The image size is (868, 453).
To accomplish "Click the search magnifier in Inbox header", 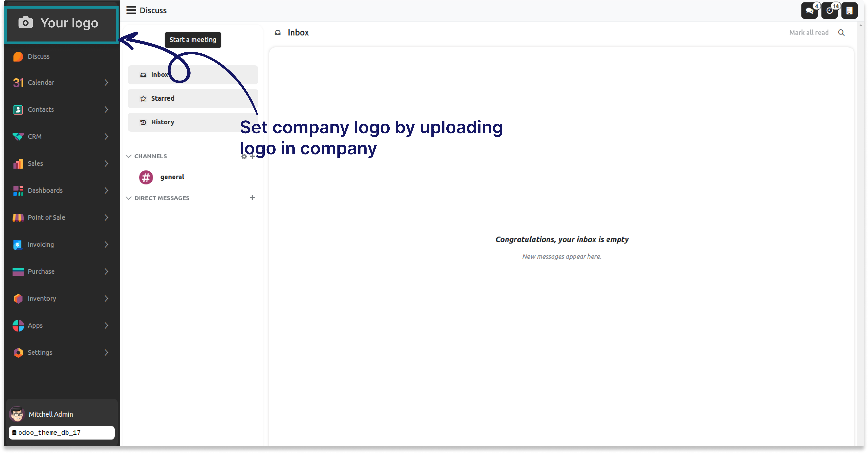I will [841, 33].
